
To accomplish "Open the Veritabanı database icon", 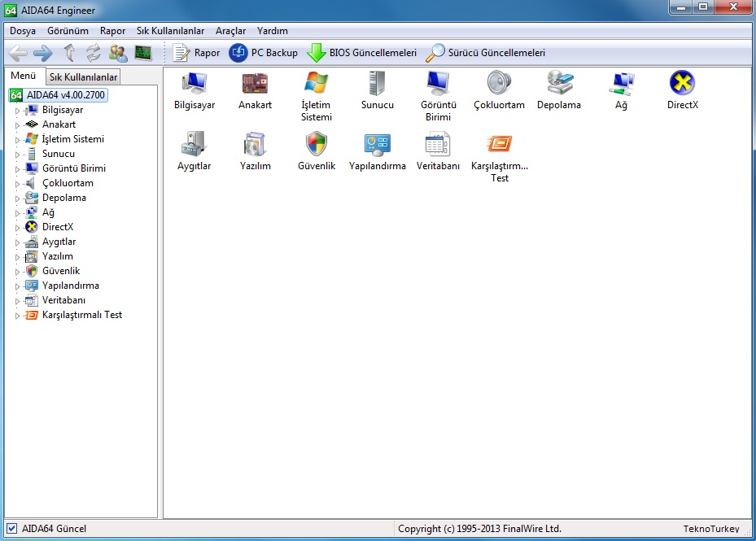I will click(x=438, y=145).
